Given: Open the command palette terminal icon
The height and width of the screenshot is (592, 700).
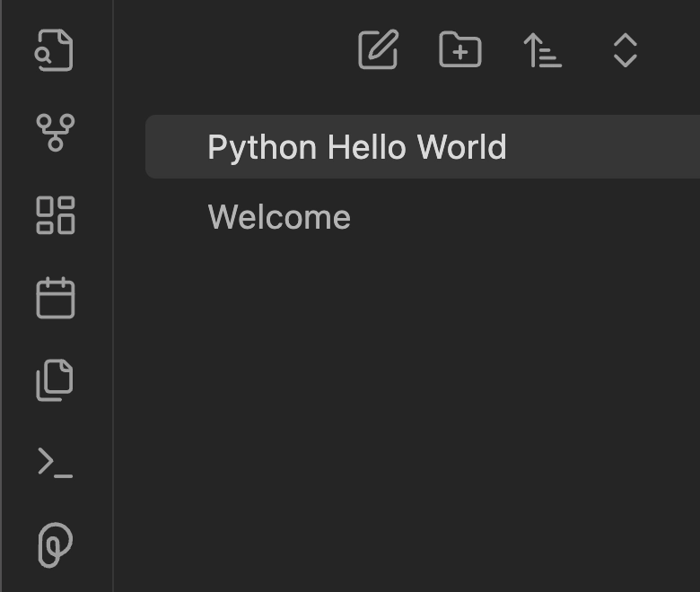Looking at the screenshot, I should pos(55,463).
